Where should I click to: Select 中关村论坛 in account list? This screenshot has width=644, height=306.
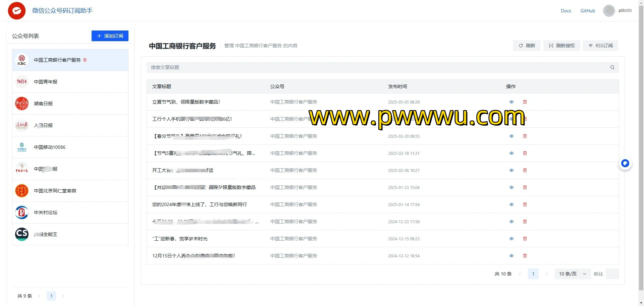(70, 212)
